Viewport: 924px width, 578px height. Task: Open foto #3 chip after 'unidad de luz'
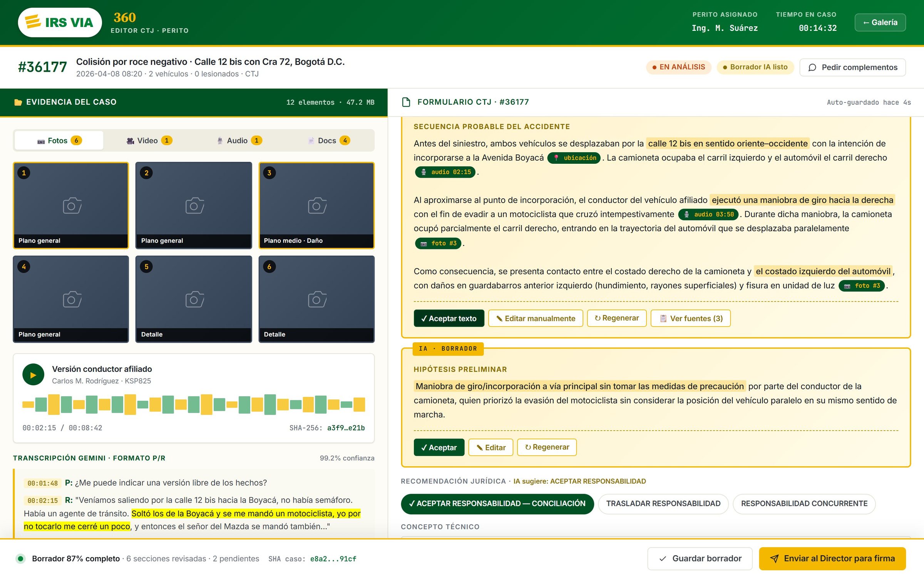pos(862,286)
